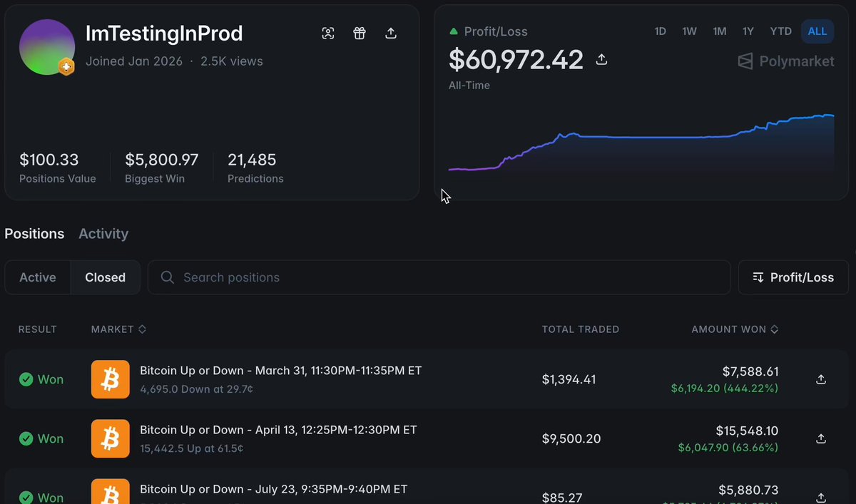The width and height of the screenshot is (856, 504).
Task: Sort by the AMOUNT WON column
Action: pos(735,329)
